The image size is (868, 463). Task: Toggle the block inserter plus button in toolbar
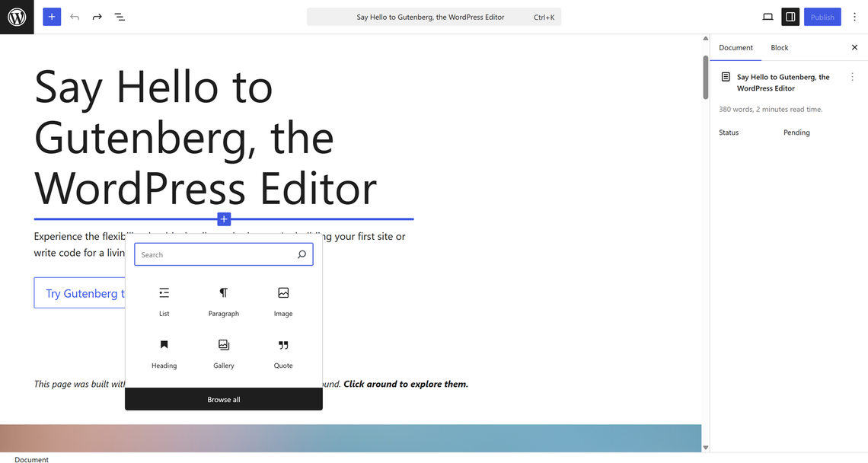tap(52, 17)
